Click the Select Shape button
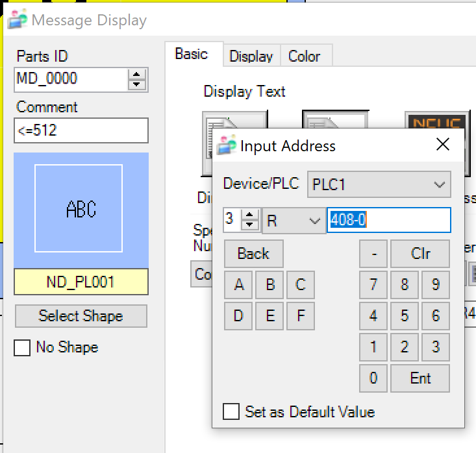The image size is (476, 453). [x=81, y=316]
